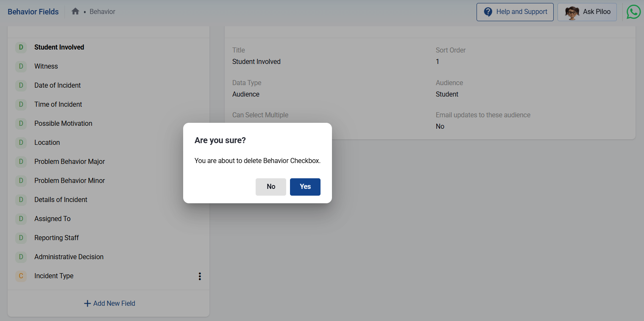This screenshot has width=644, height=321.
Task: Select Date of Incident field
Action: coord(58,85)
